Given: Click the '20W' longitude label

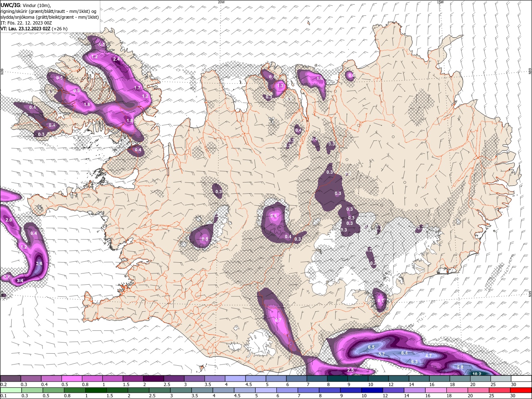Looking at the screenshot, I should 221,2.
